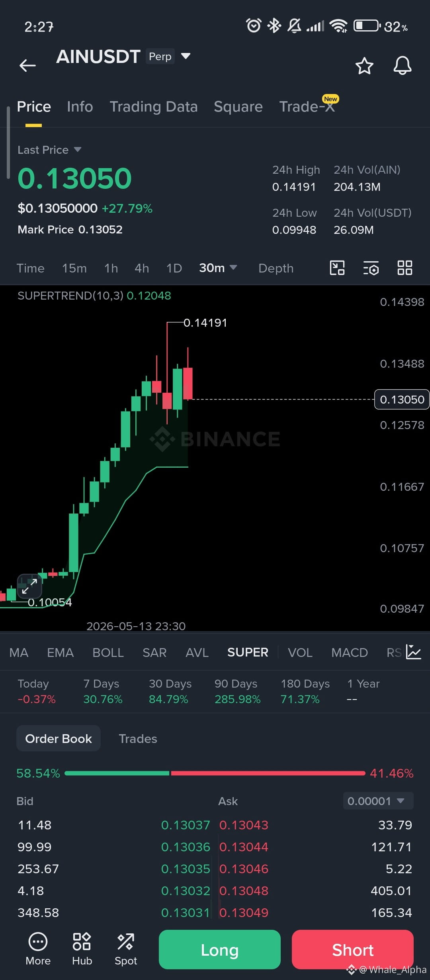
Task: Tap the 7 Days 30.76% performance
Action: pos(103,692)
